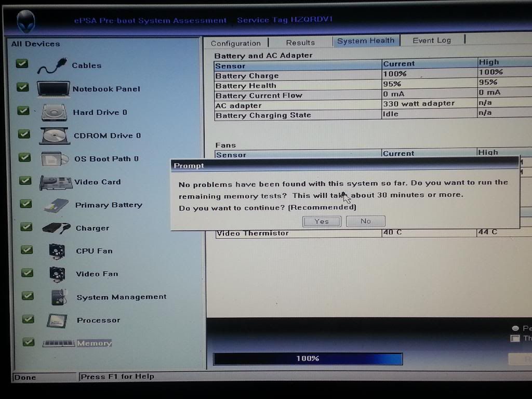Click the CPU Fan icon
The height and width of the screenshot is (399, 532).
pyautogui.click(x=57, y=251)
